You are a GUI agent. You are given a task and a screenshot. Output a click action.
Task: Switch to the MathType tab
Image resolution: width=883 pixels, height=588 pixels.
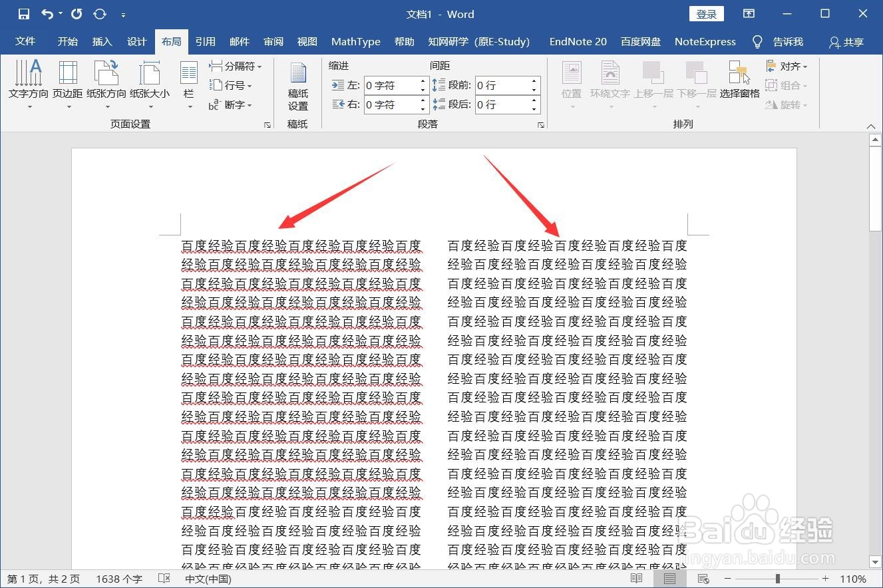click(356, 41)
